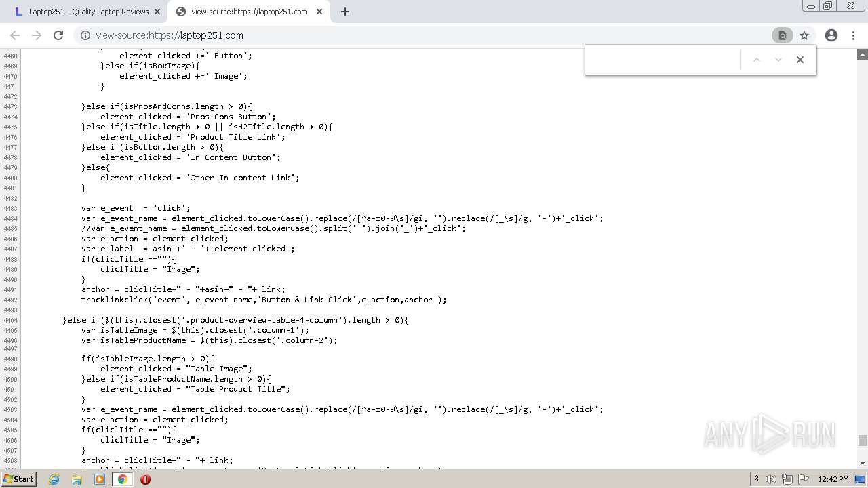This screenshot has width=868, height=488.
Task: Show hidden system tray icons
Action: coord(756,479)
